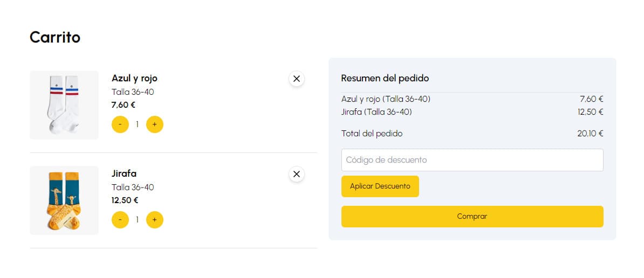Open the Azul y rojo product title
The width and height of the screenshot is (644, 278).
[x=134, y=79]
